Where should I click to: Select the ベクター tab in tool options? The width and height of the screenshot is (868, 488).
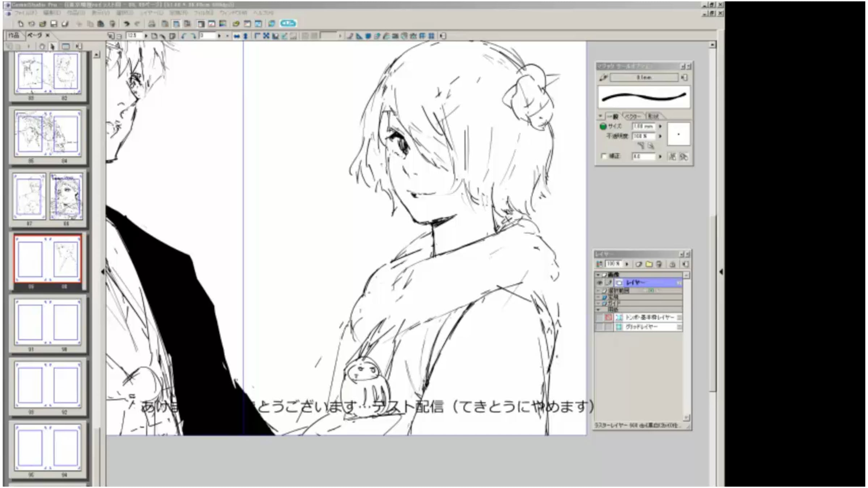(x=633, y=116)
